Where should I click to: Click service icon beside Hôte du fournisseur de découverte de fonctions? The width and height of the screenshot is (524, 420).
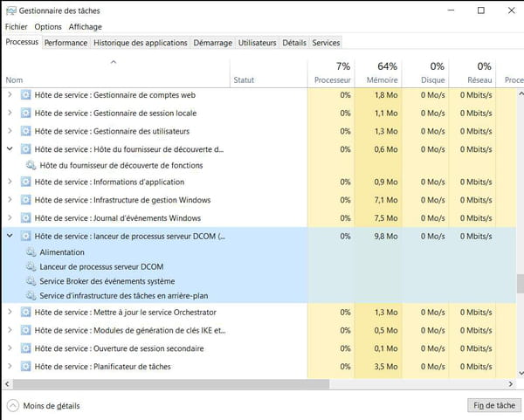coord(31,165)
